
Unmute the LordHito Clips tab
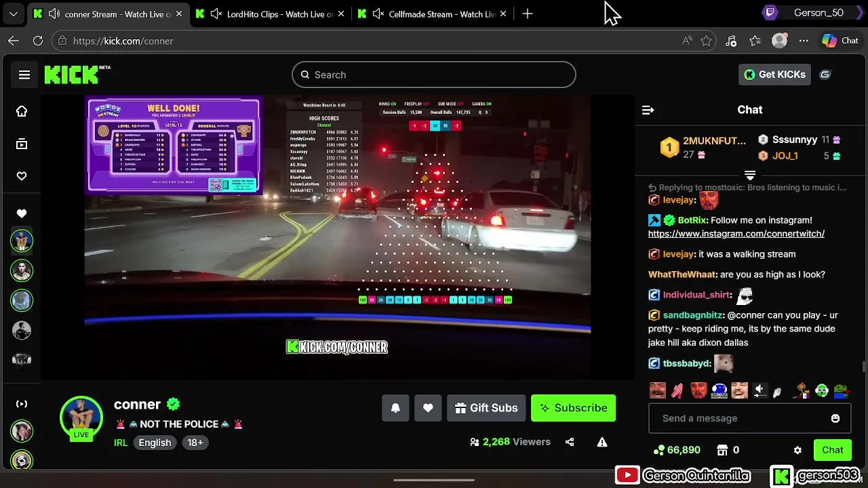(x=216, y=14)
